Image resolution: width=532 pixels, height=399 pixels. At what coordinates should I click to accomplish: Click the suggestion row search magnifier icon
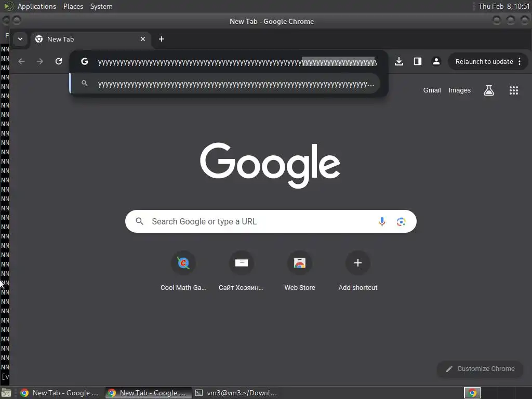(85, 83)
